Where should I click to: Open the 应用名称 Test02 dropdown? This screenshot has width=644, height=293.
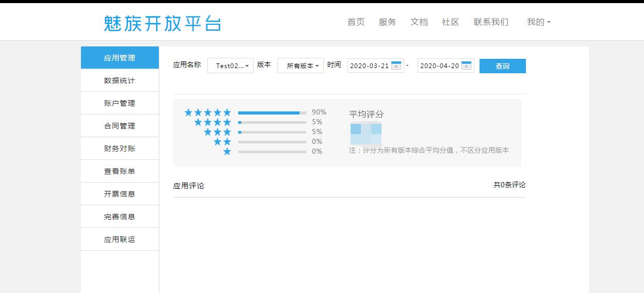point(230,66)
